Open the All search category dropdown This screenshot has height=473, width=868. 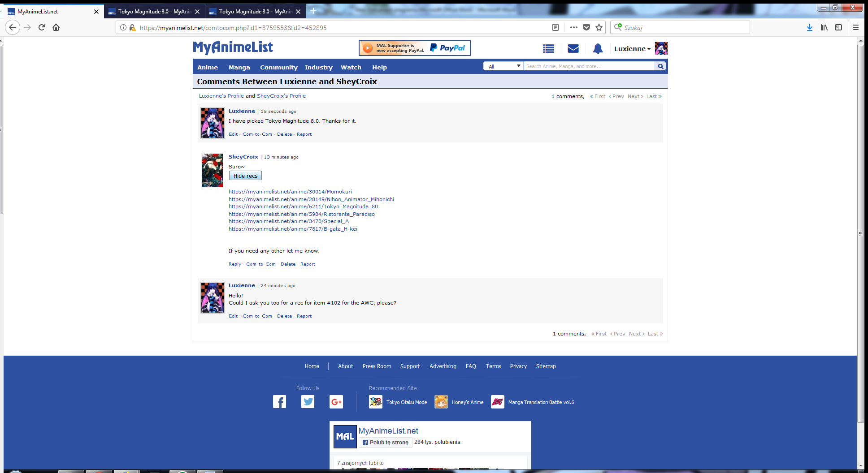tap(503, 66)
